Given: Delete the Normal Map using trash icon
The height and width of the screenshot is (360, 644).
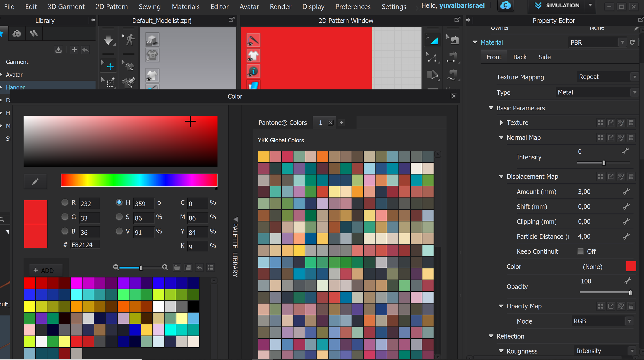Looking at the screenshot, I should [631, 138].
